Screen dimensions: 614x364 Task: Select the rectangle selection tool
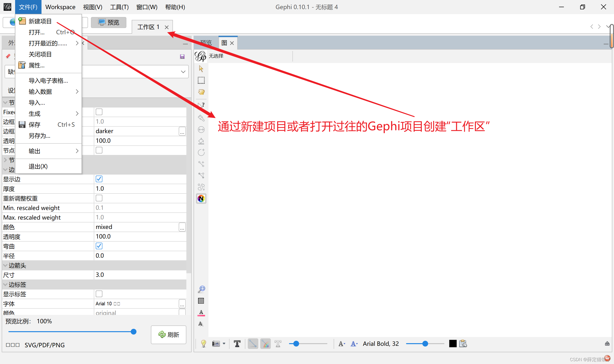pyautogui.click(x=201, y=80)
